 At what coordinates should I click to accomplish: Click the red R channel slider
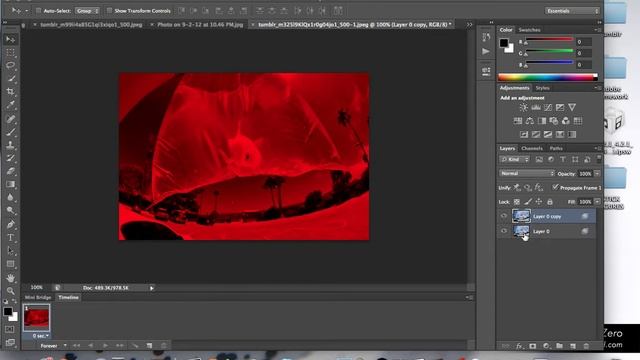point(549,40)
